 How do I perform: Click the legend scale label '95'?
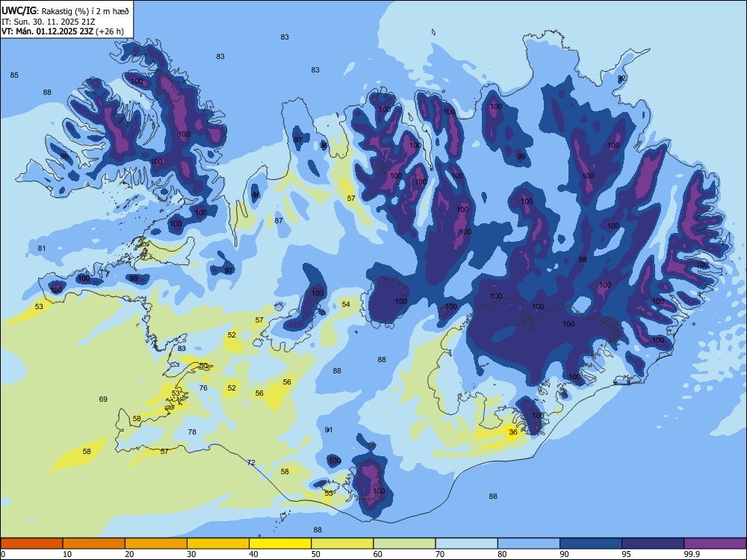[627, 554]
